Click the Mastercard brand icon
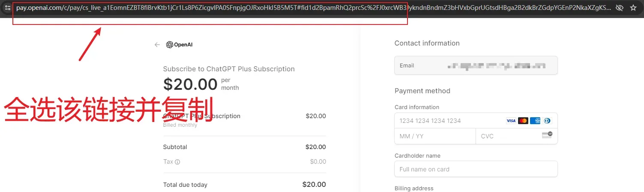Screen dimensions: 644x192 click(523, 121)
